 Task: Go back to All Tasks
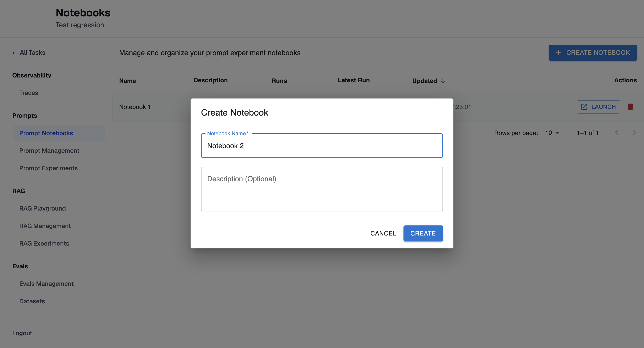click(x=29, y=53)
